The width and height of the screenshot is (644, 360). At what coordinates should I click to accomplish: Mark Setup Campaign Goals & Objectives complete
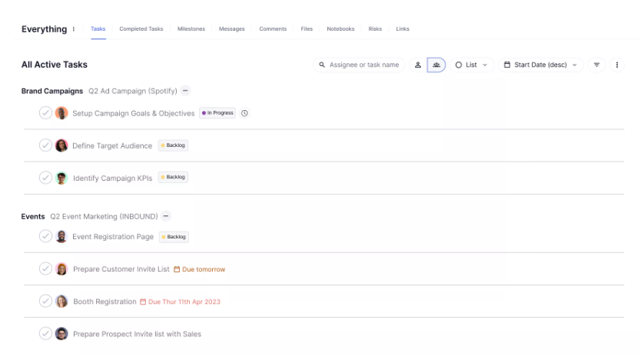coord(45,113)
